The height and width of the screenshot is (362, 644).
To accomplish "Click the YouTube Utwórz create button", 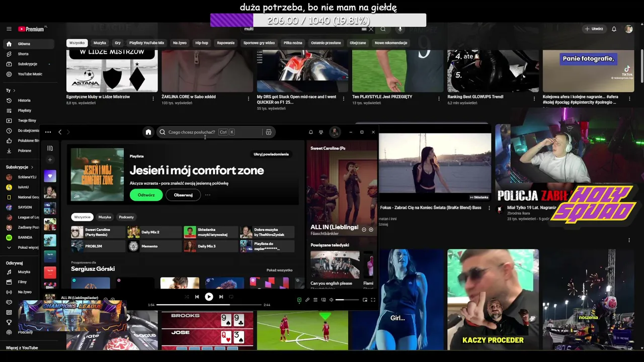I will coord(594,29).
